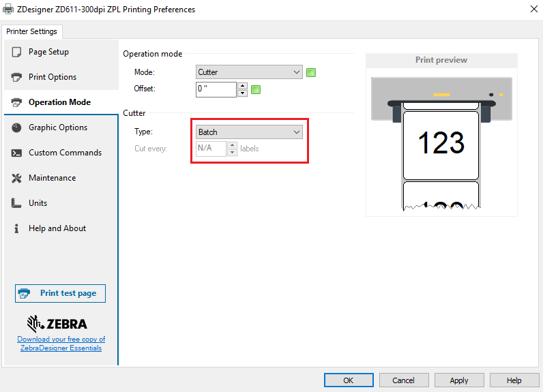Select the Printer Settings tab
This screenshot has width=543, height=392.
click(x=33, y=32)
